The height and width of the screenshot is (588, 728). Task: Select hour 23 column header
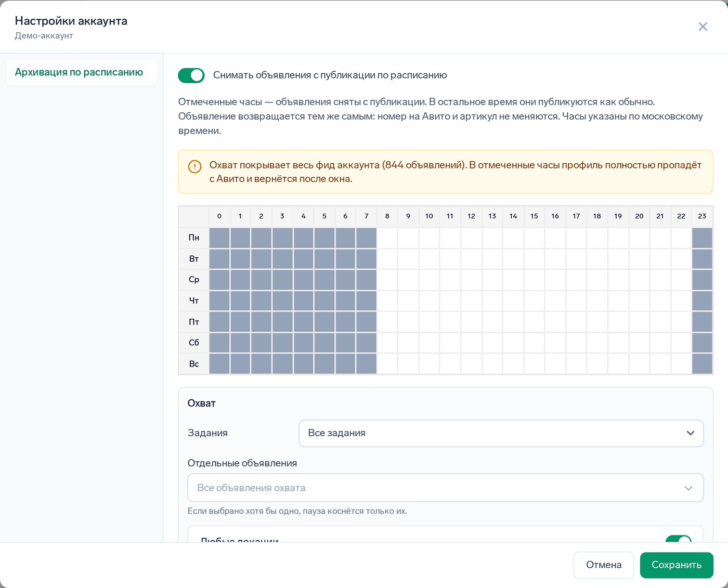click(x=703, y=216)
